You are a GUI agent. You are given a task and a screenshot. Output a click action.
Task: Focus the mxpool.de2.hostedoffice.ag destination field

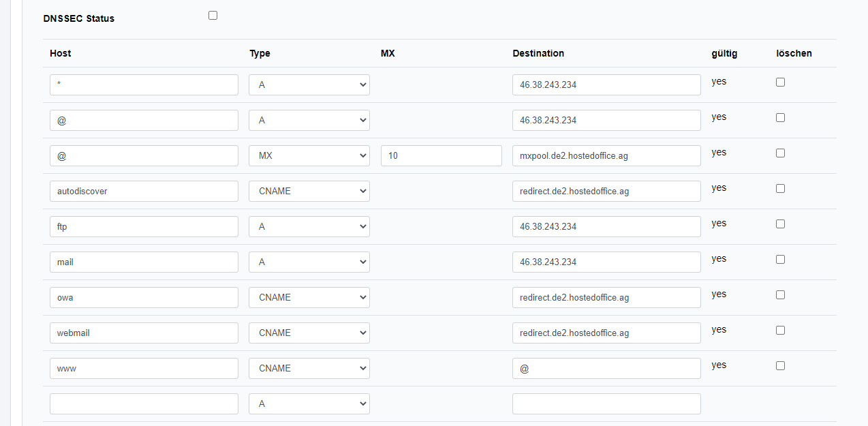point(606,155)
